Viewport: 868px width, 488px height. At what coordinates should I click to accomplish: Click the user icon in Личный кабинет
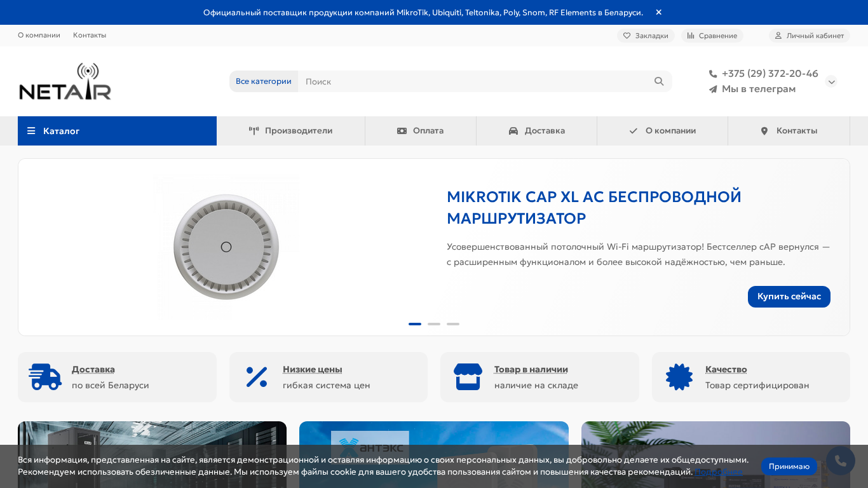pyautogui.click(x=778, y=36)
